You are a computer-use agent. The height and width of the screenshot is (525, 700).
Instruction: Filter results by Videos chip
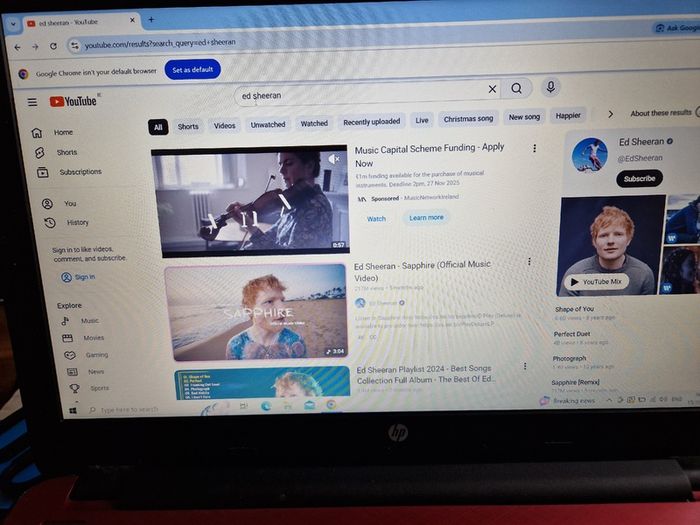pos(224,125)
